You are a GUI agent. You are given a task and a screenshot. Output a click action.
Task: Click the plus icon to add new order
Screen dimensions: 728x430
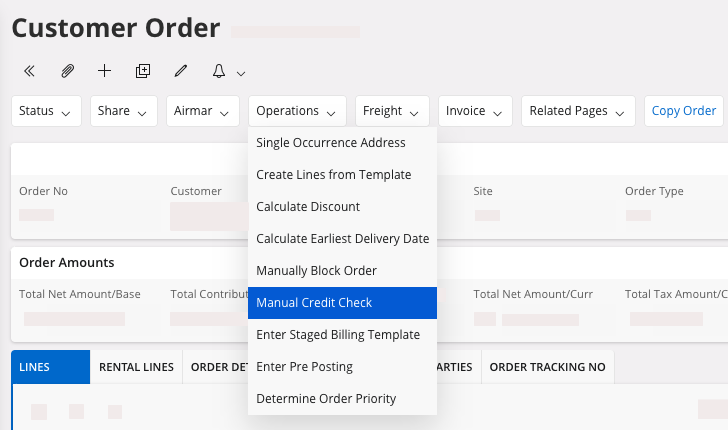pos(104,71)
